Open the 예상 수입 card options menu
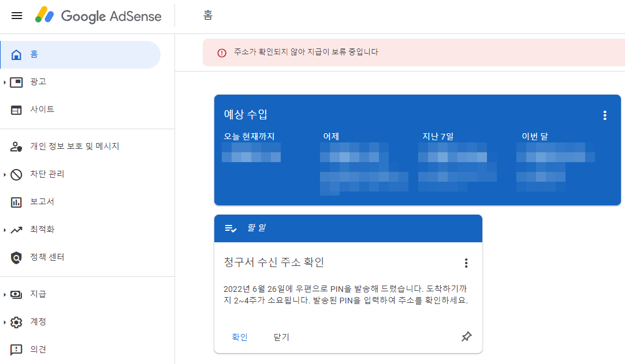The image size is (625, 364). pyautogui.click(x=604, y=115)
